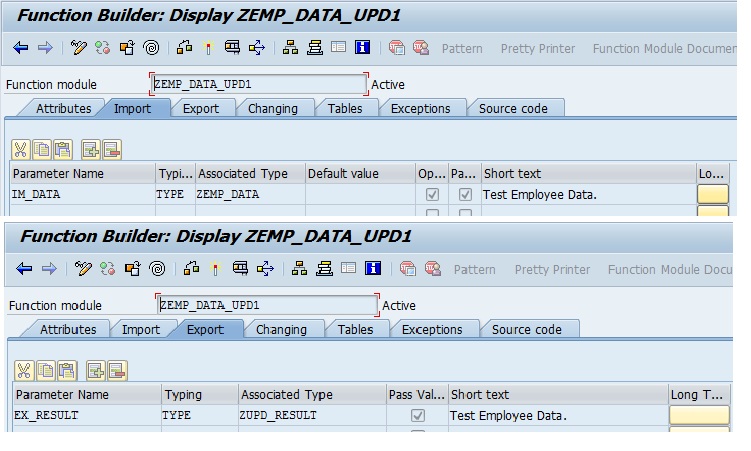Screen dimensions: 751x451
Task: Click Paste icon above the EX_RESULT parameter table
Action: pos(66,371)
